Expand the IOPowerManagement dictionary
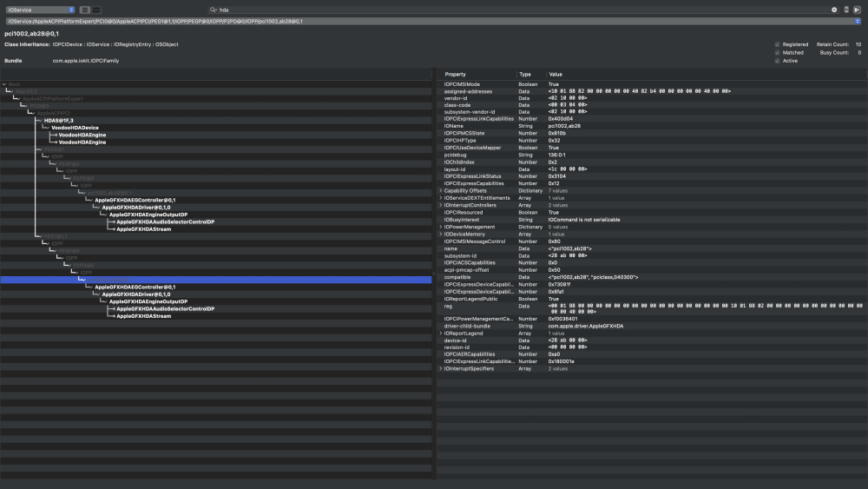This screenshot has height=489, width=868. point(441,227)
